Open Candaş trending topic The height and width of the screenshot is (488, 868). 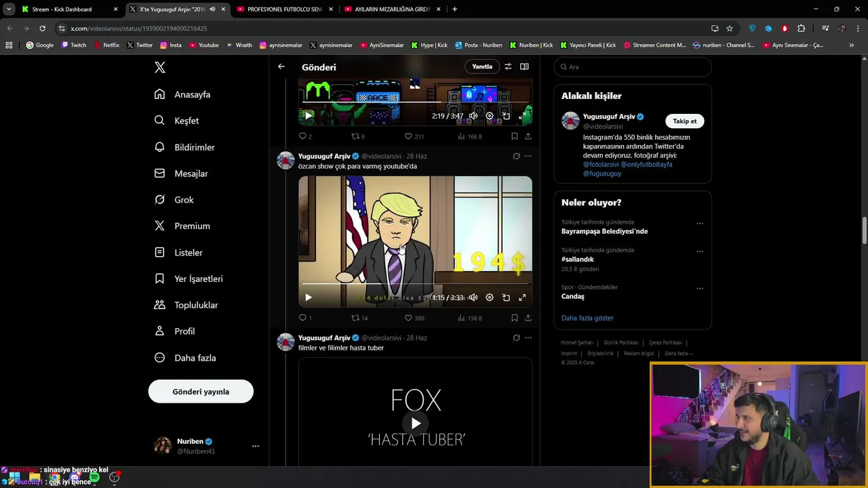pos(573,296)
